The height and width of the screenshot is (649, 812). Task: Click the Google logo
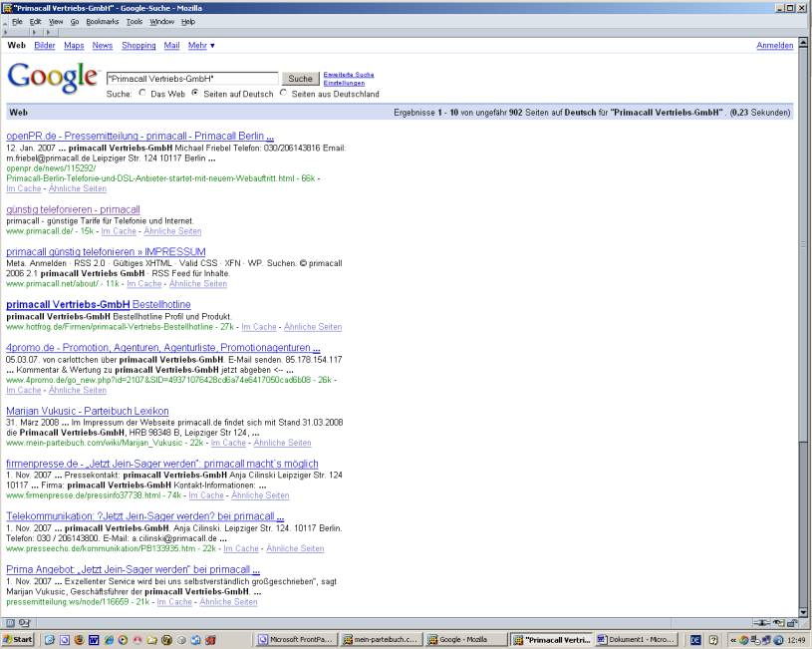pos(52,77)
